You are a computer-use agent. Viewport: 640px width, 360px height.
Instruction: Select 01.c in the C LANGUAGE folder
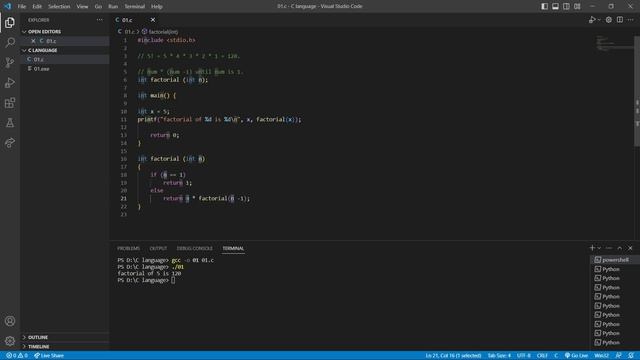[65, 60]
